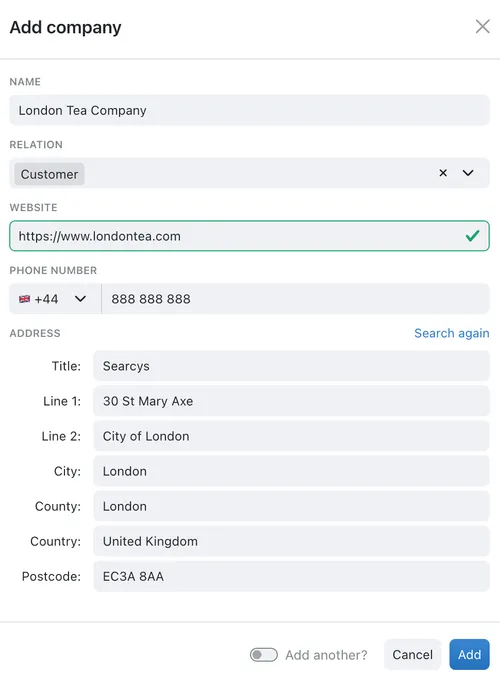
Task: Click the City field containing London
Action: [x=291, y=471]
